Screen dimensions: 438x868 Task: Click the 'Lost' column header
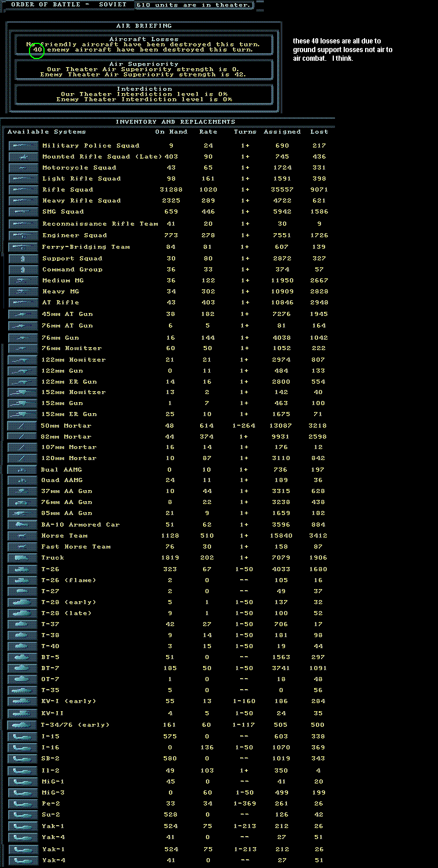pyautogui.click(x=318, y=132)
